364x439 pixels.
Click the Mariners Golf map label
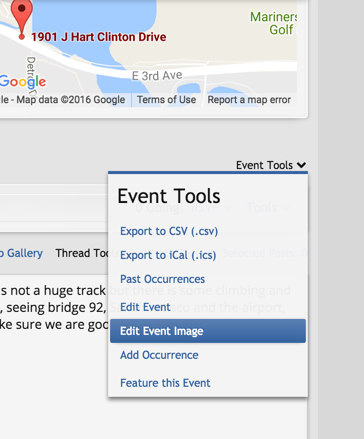point(273,23)
